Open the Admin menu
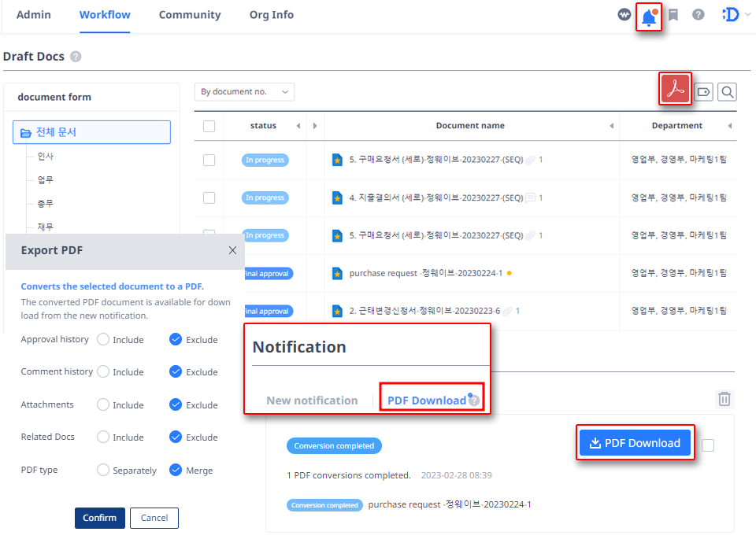 (33, 14)
